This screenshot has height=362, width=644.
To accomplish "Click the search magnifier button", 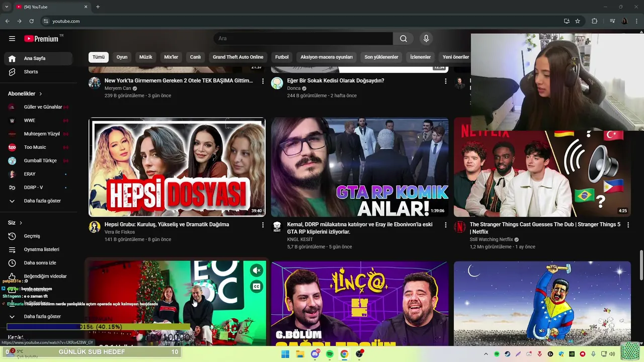I will (404, 39).
